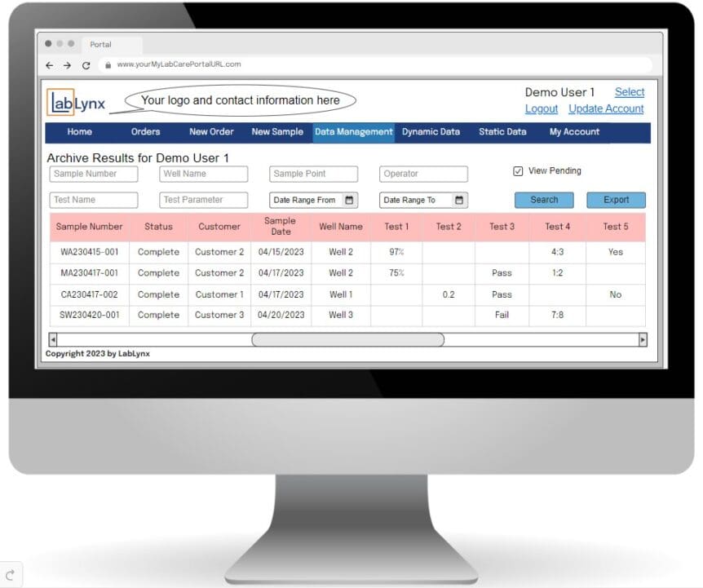Toggle the View Pending checkbox
Viewport: 703px width, 588px height.
point(518,170)
